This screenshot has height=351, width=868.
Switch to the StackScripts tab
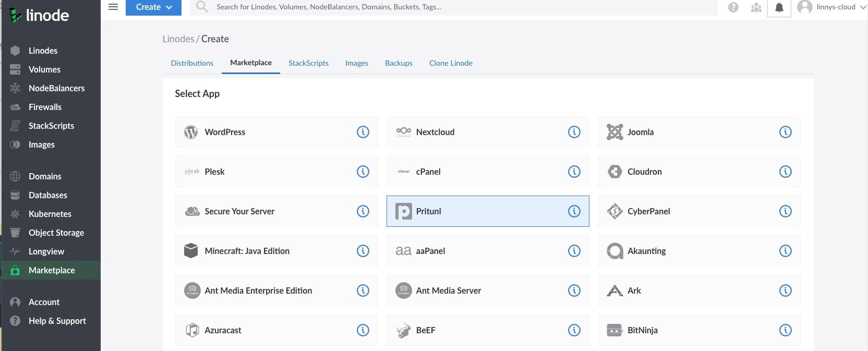(308, 63)
